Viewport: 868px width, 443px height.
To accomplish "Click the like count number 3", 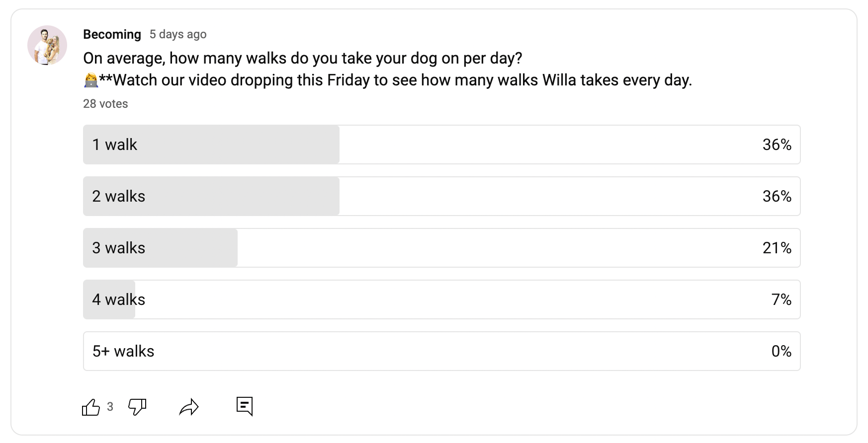I will click(110, 407).
